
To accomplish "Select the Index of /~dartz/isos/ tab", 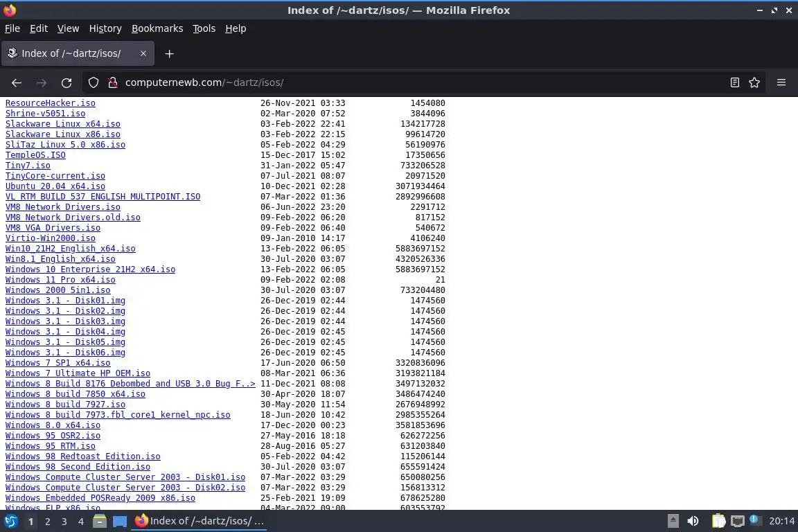I will (78, 53).
